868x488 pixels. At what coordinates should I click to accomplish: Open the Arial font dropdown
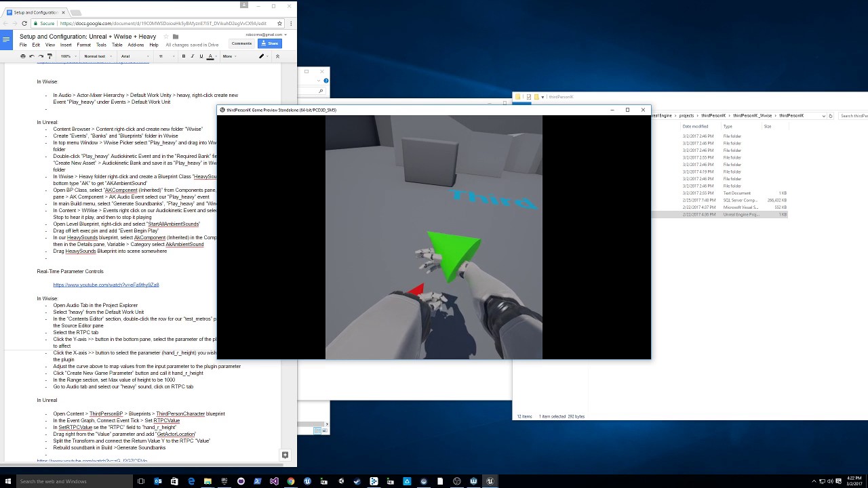pyautogui.click(x=136, y=56)
